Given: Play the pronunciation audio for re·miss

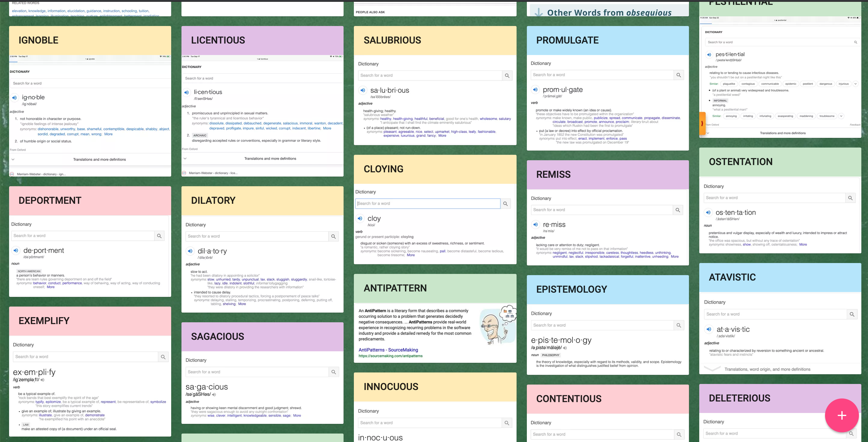Looking at the screenshot, I should (x=535, y=224).
